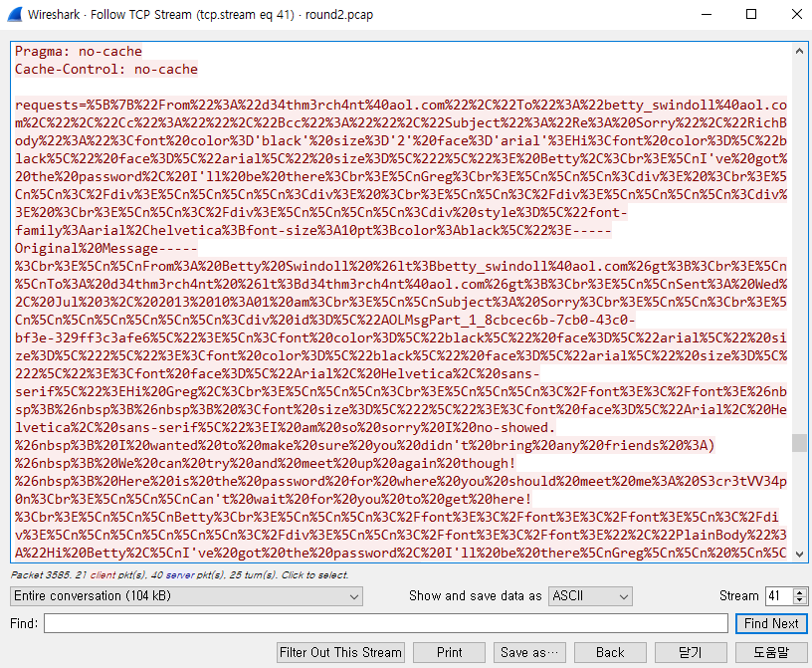Click the Print button
The image size is (812, 668).
[449, 652]
